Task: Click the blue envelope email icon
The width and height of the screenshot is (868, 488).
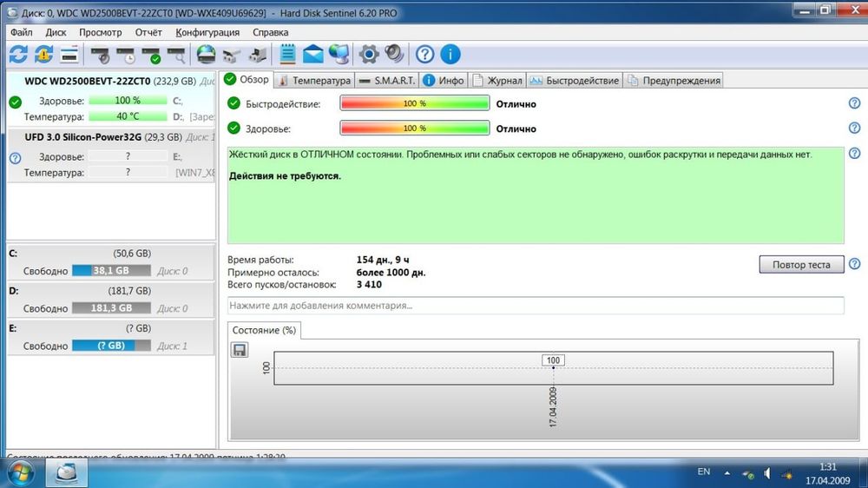Action: tap(312, 55)
